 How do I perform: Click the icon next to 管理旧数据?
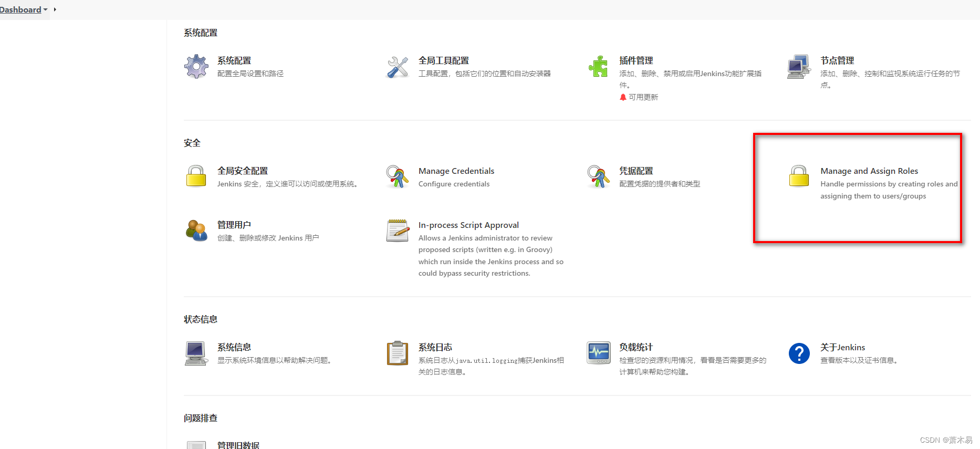[x=196, y=445]
